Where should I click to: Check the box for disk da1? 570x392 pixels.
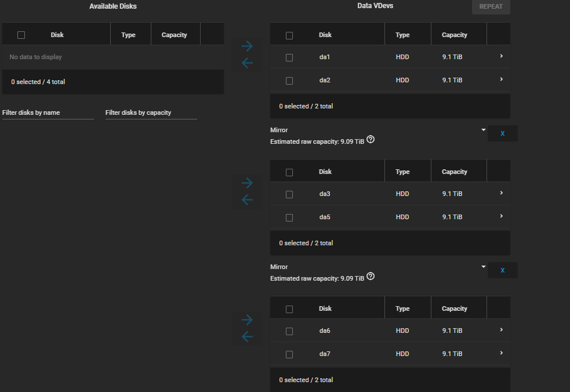pyautogui.click(x=289, y=57)
